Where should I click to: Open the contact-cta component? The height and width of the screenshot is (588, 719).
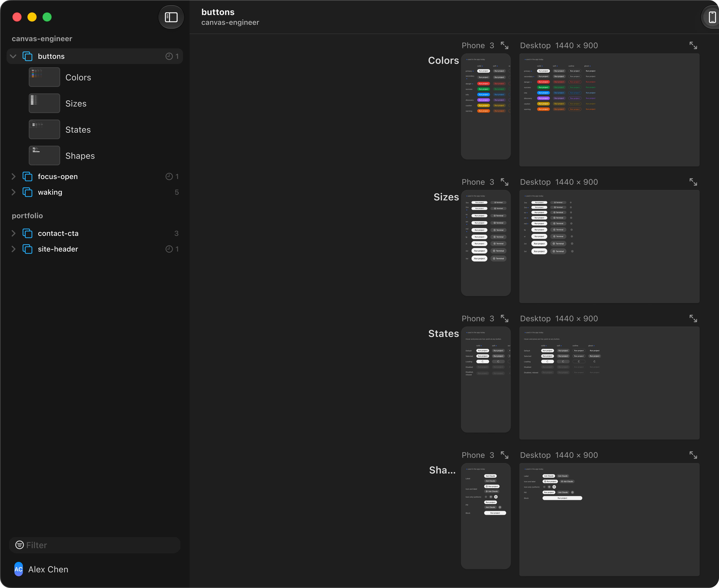pyautogui.click(x=95, y=233)
